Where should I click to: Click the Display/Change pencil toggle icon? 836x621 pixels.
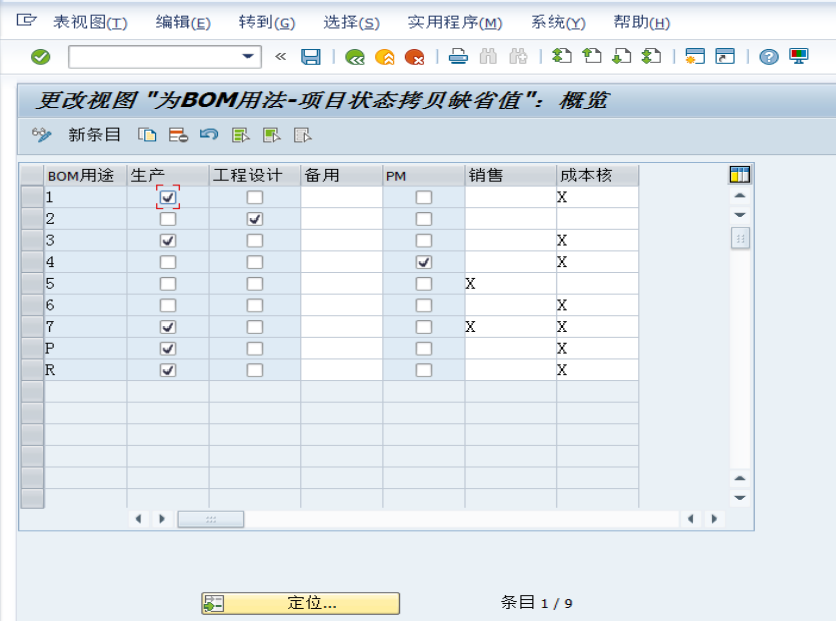pos(42,134)
